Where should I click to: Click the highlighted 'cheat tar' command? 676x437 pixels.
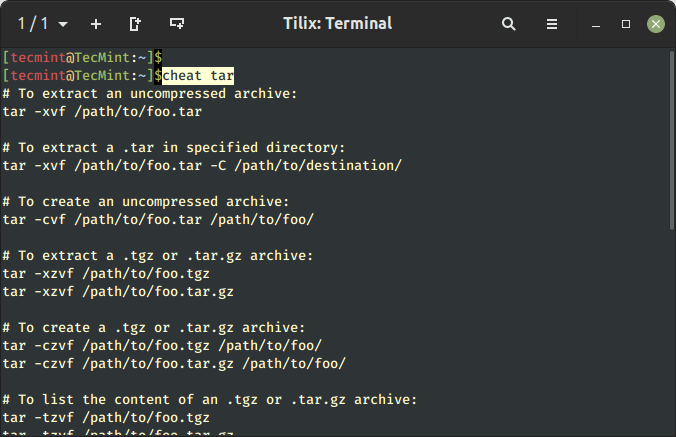[198, 75]
